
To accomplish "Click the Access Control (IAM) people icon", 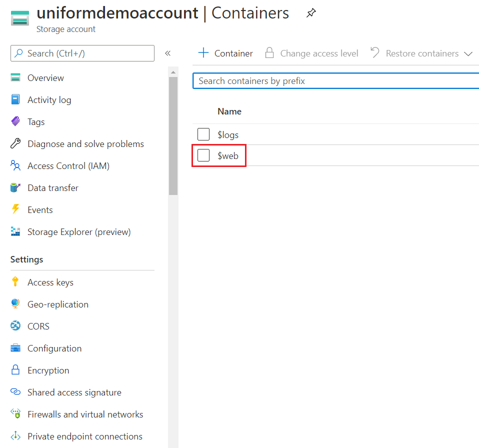I will [x=15, y=165].
